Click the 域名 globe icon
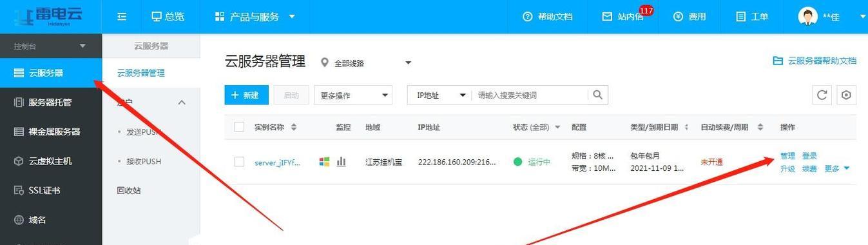 [x=19, y=220]
